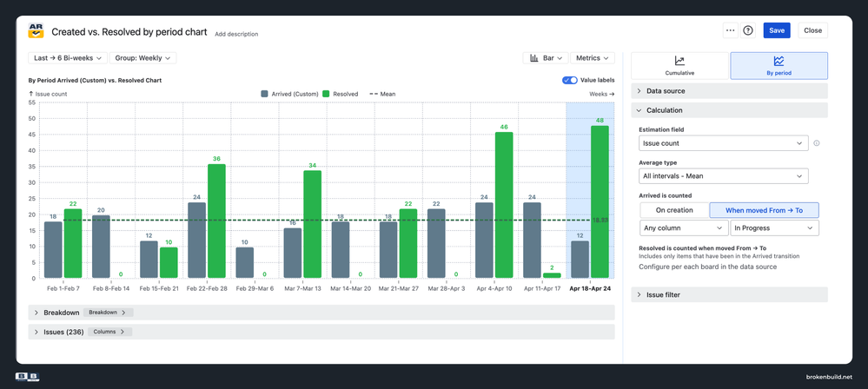Toggle the Resolved legend swatch
The image size is (868, 389).
(x=327, y=94)
